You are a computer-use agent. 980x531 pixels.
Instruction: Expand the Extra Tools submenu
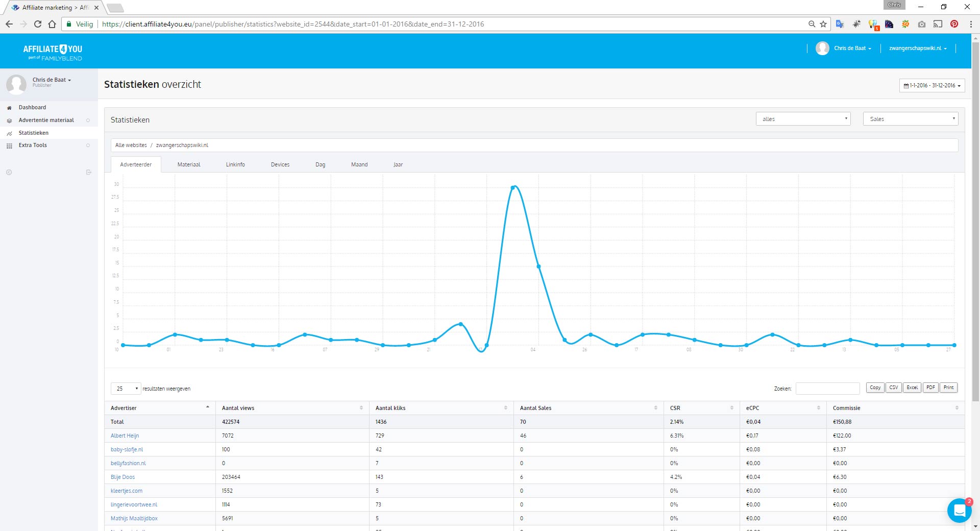click(88, 146)
